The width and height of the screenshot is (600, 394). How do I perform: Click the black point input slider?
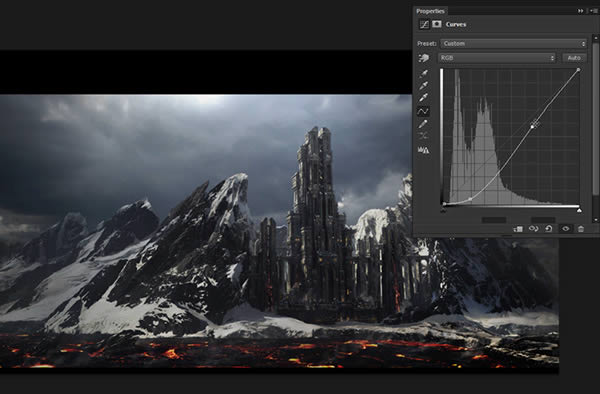click(x=443, y=210)
